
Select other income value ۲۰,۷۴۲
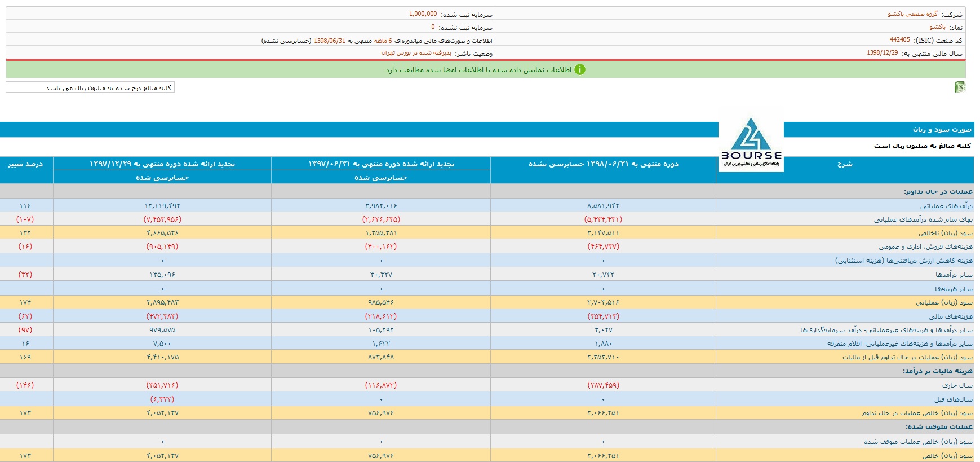coord(603,274)
